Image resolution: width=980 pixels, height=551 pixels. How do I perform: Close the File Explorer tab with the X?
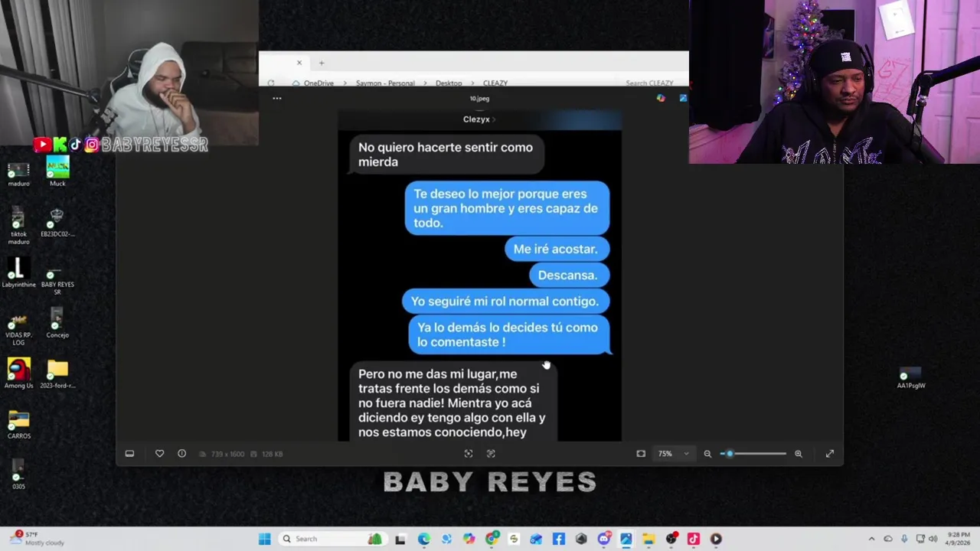tap(299, 63)
